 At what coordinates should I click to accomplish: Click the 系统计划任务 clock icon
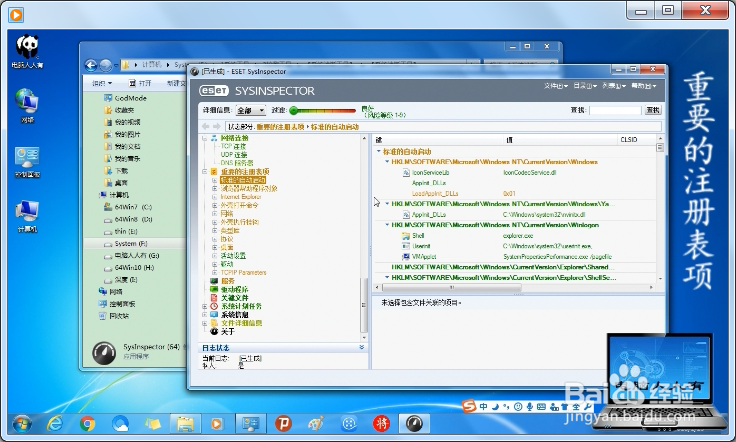(214, 306)
